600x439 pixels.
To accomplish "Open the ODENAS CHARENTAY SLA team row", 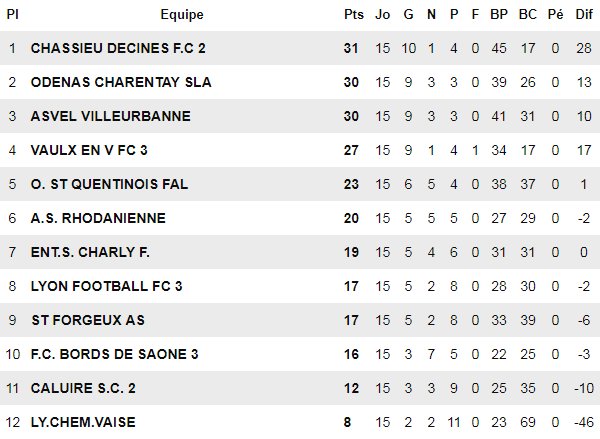I will pyautogui.click(x=121, y=82).
